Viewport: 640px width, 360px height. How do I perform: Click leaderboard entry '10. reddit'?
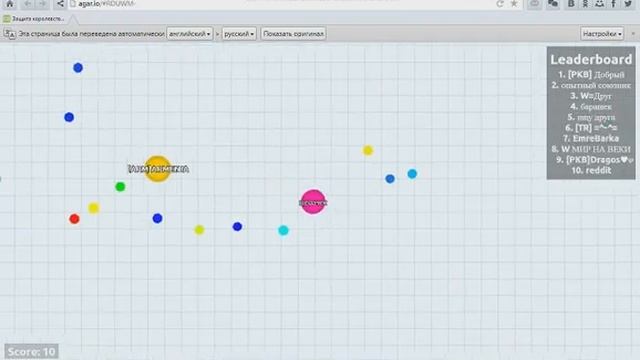pyautogui.click(x=591, y=170)
